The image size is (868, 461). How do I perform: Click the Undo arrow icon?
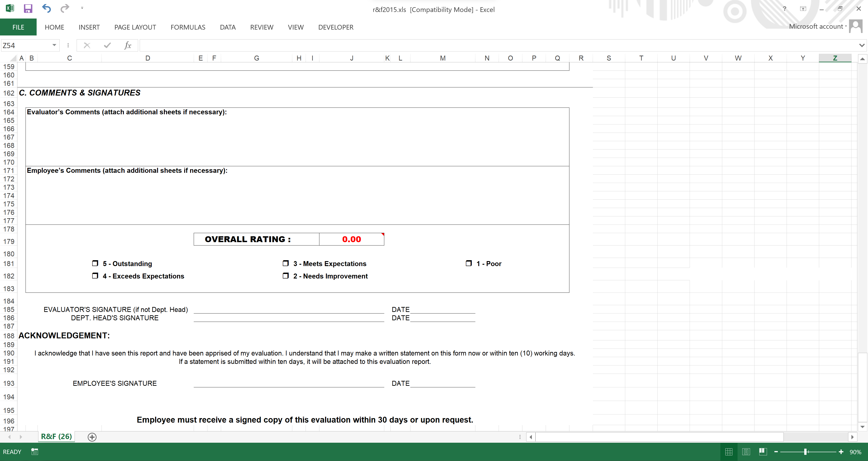[x=47, y=8]
